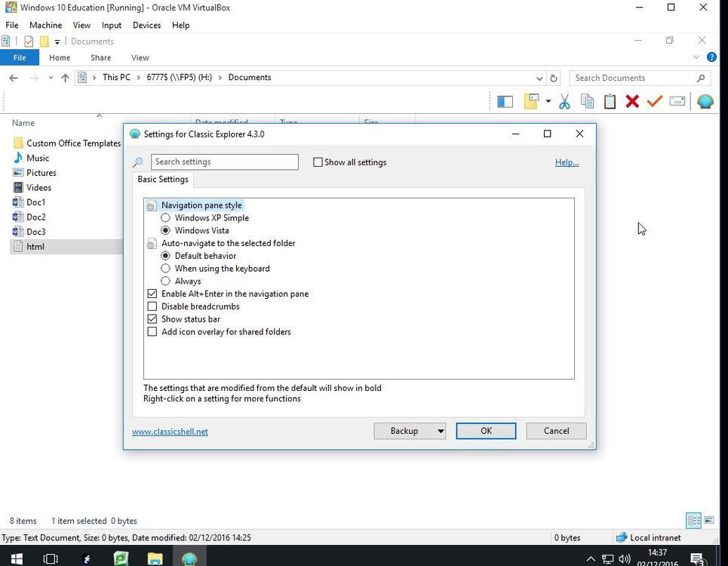Screen dimensions: 728x566
Task: Confirm settings with OK button
Action: tap(486, 431)
